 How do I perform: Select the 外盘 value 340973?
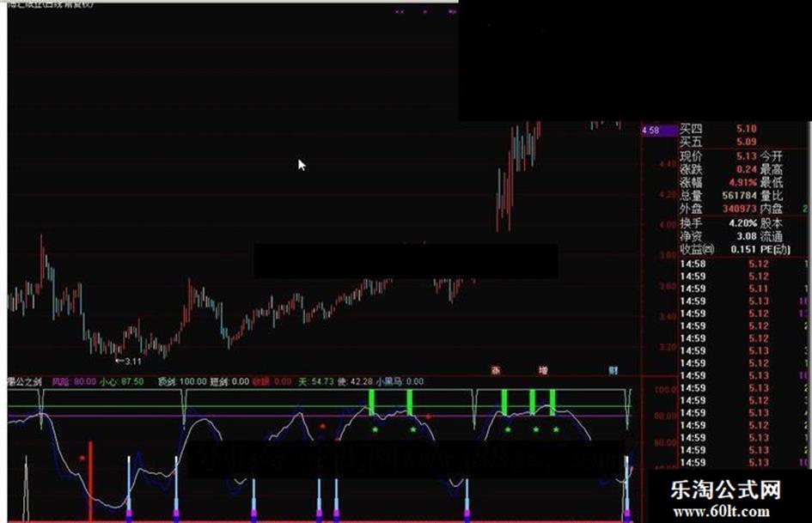[740, 208]
